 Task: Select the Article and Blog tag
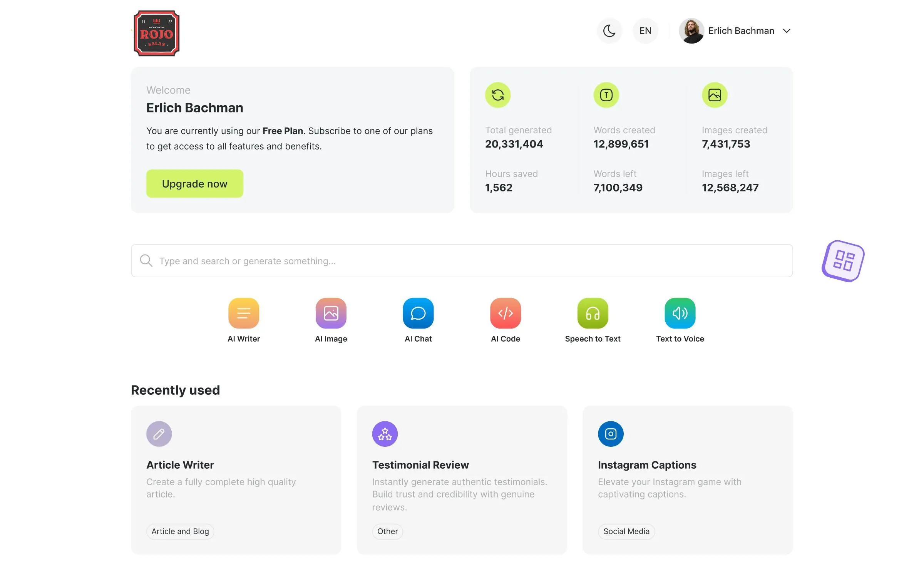[x=180, y=531]
